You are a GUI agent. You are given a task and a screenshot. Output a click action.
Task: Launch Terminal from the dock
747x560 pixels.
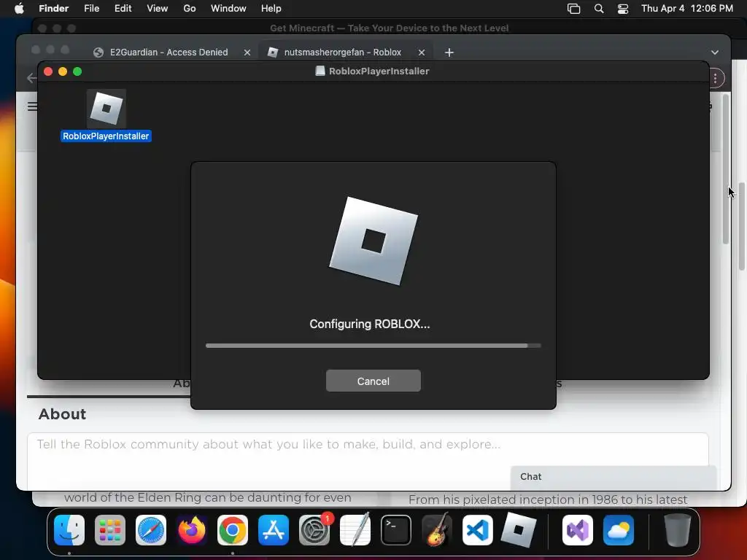coord(396,530)
